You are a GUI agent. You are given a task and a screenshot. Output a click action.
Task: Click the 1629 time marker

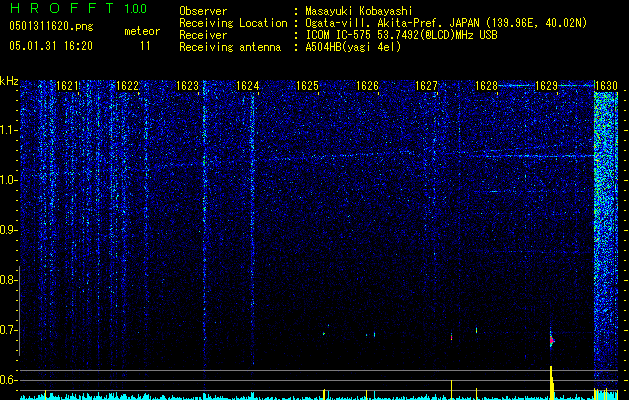[547, 86]
